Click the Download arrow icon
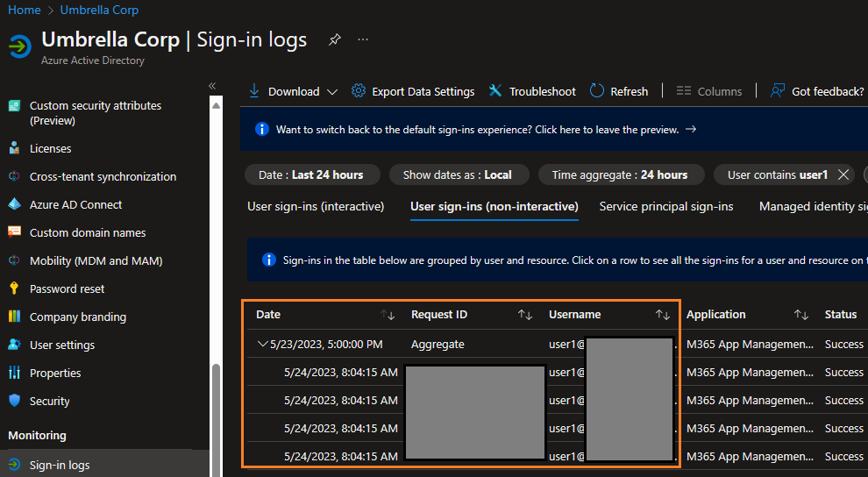This screenshot has height=477, width=868. coord(254,90)
